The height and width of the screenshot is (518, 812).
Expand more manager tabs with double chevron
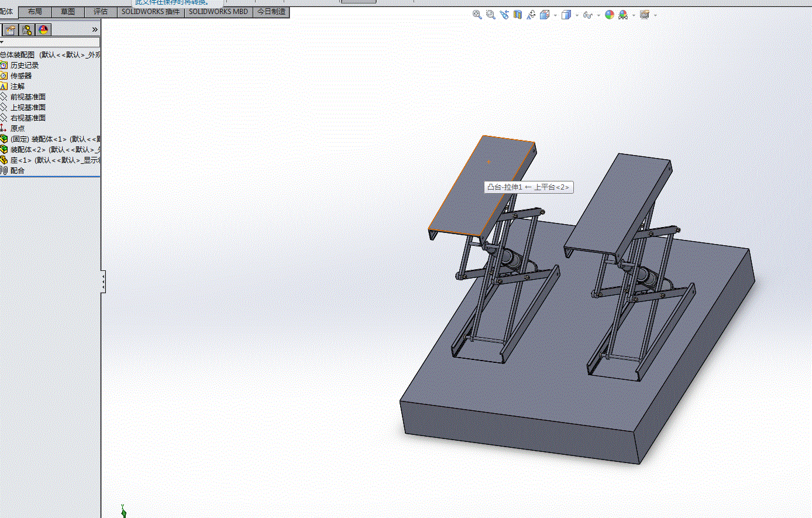[95, 30]
